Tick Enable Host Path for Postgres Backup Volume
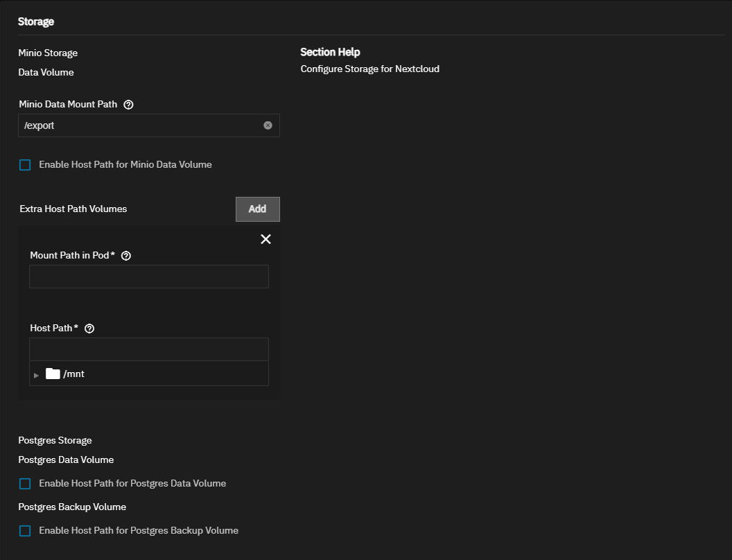 (x=26, y=531)
